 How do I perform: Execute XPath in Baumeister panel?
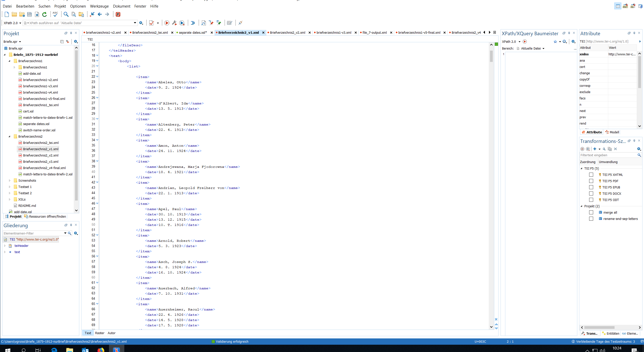(x=525, y=42)
